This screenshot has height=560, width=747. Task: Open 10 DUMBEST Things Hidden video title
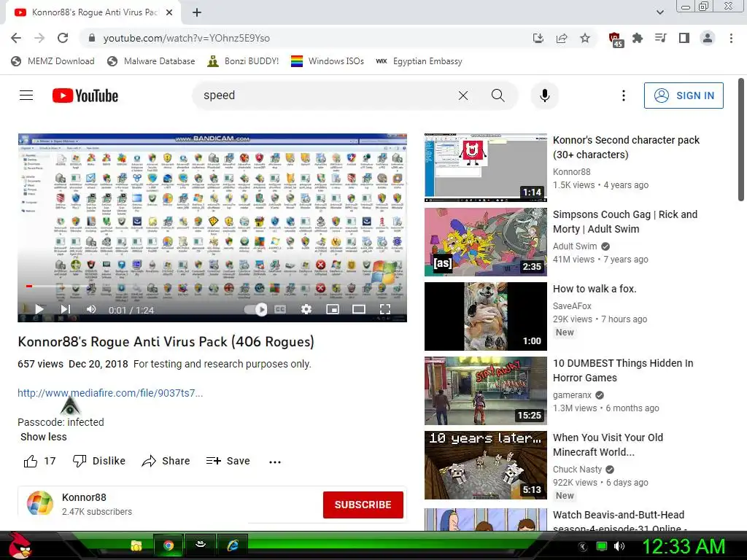pyautogui.click(x=623, y=370)
